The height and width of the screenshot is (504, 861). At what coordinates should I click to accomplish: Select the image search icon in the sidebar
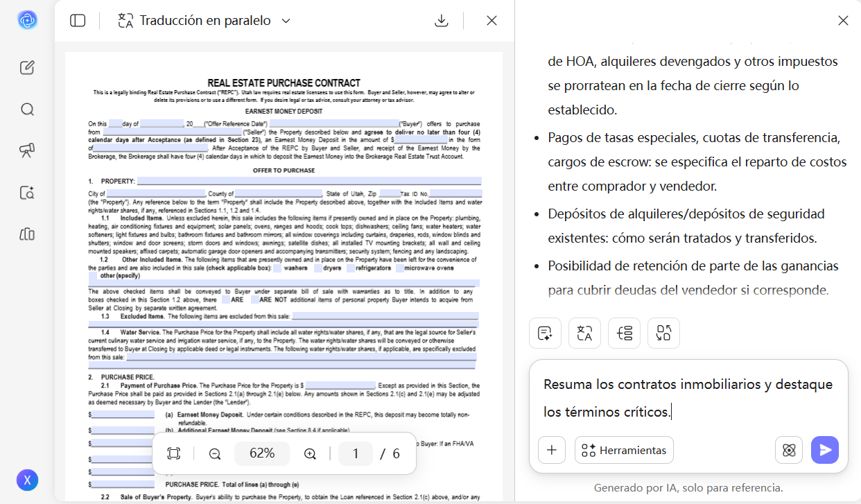[x=27, y=193]
